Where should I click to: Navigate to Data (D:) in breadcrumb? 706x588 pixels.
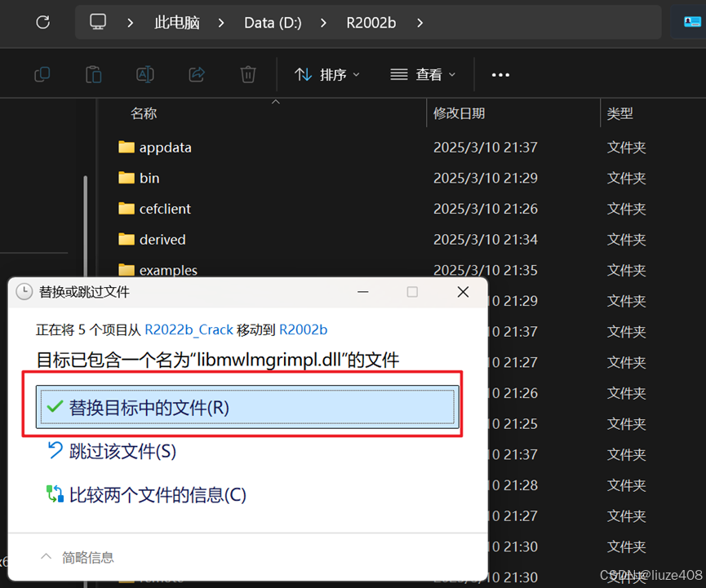coord(273,22)
